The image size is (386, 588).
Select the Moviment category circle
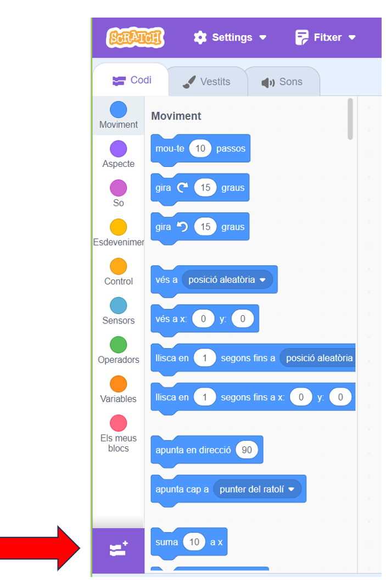[118, 110]
